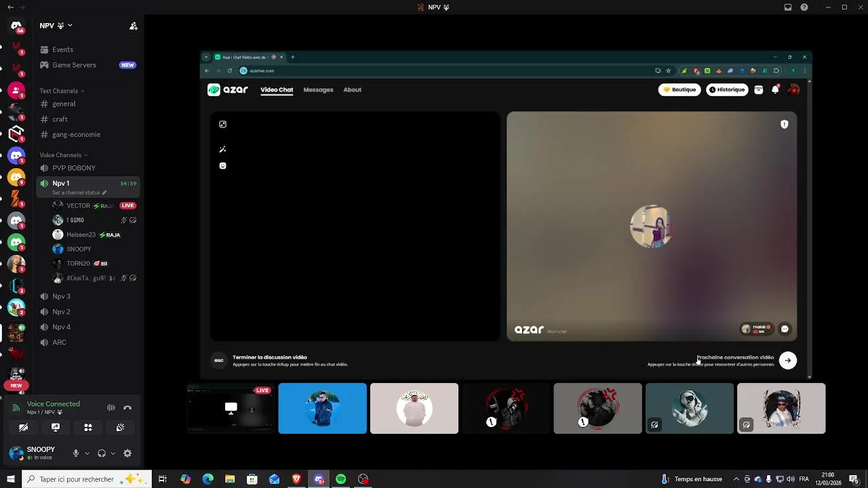Open Azar profile avatar
This screenshot has width=868, height=488.
(x=793, y=89)
